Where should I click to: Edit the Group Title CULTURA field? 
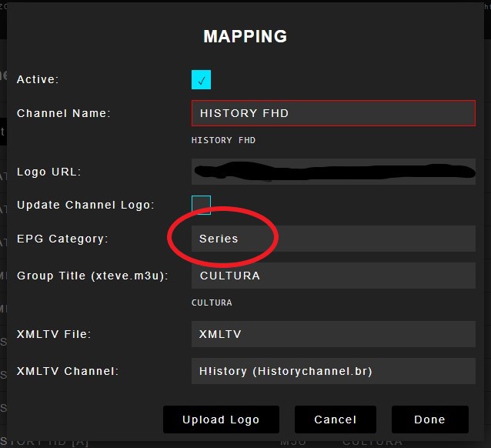pos(333,276)
